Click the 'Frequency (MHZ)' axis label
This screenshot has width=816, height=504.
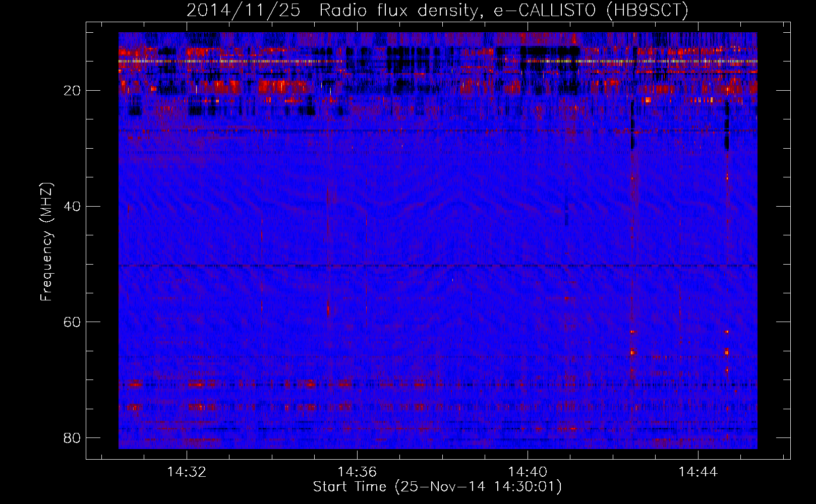click(46, 242)
